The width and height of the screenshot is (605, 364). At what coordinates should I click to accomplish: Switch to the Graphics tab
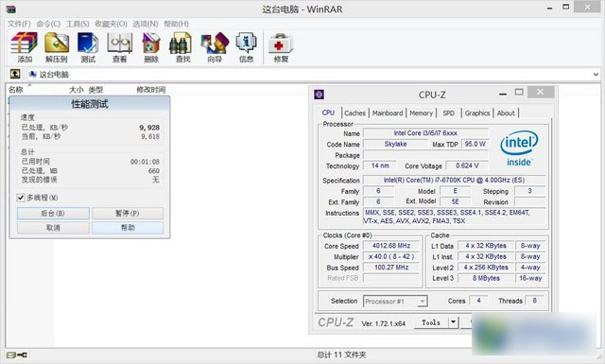coord(477,113)
